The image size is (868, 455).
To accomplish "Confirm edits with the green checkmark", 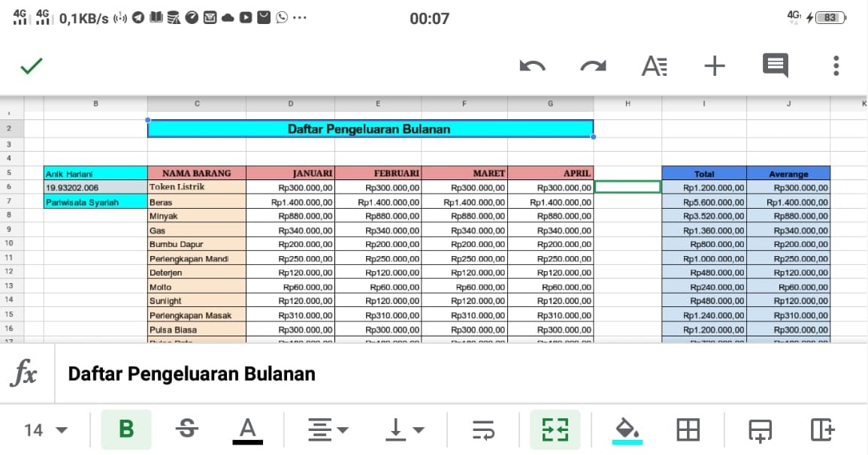I will pos(32,66).
